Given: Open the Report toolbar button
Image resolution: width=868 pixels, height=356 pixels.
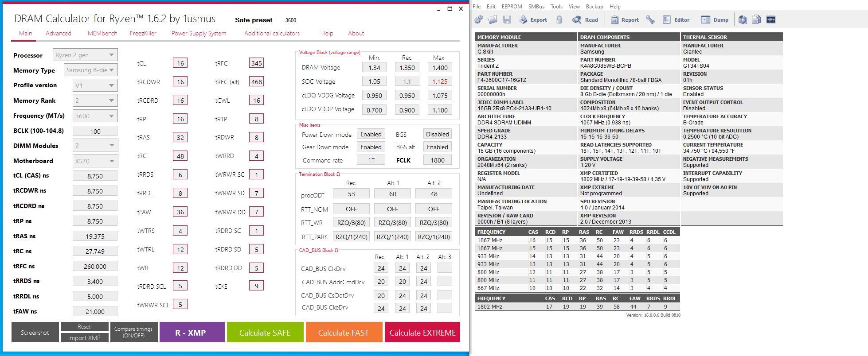Looking at the screenshot, I should click(625, 19).
